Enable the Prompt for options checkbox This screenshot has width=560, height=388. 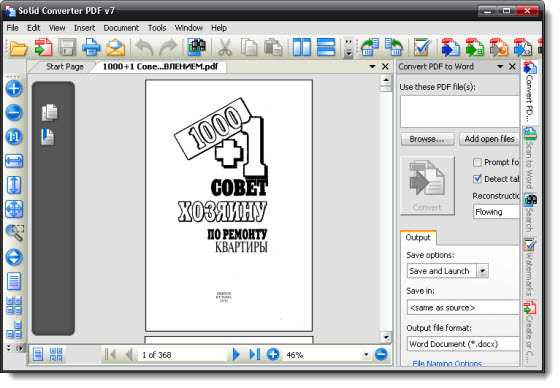pos(477,163)
